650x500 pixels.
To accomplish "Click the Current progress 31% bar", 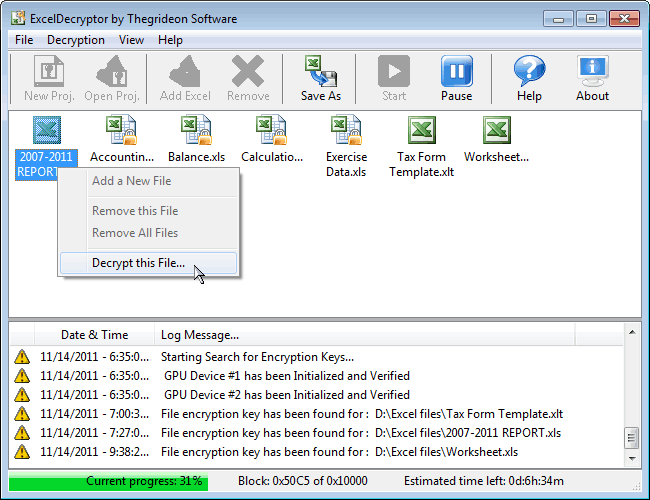I will [108, 481].
